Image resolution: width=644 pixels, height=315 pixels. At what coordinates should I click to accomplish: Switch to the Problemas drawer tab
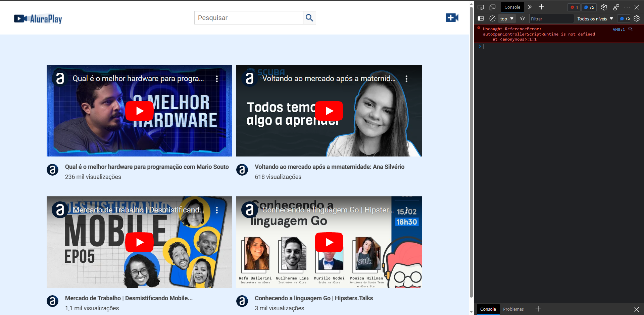pyautogui.click(x=513, y=309)
